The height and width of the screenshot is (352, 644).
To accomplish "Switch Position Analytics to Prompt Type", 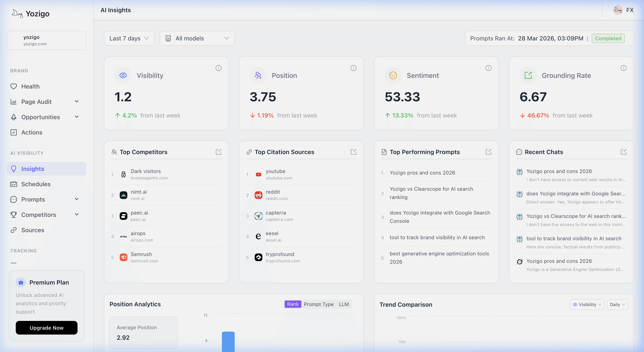I will [319, 304].
